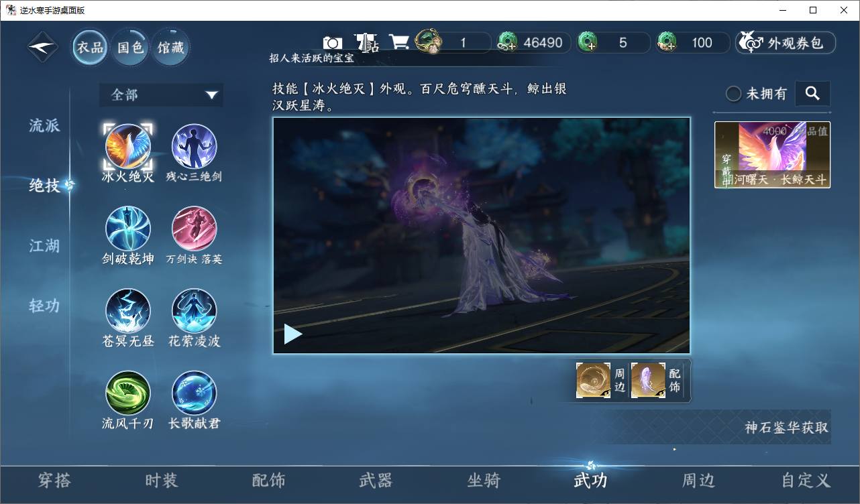Select the 流派 category
Viewport: 860px width, 504px height.
point(44,125)
